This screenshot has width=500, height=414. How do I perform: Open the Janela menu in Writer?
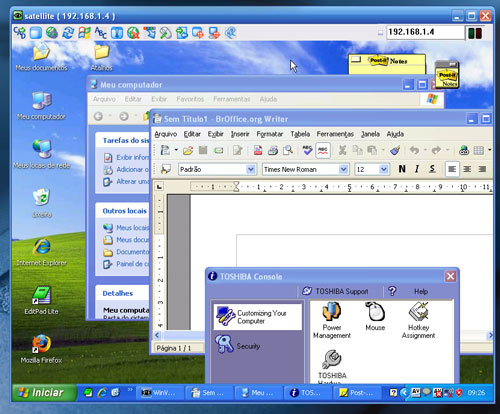pyautogui.click(x=370, y=134)
